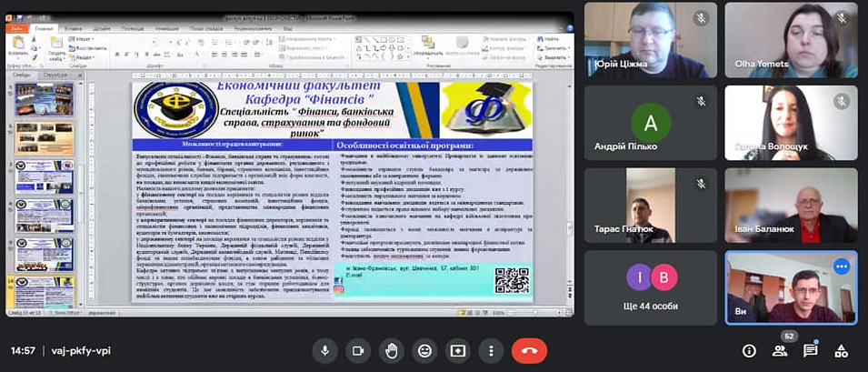Screen dimensions: 868x372
Task: Toggle the camera on or off
Action: [x=358, y=350]
